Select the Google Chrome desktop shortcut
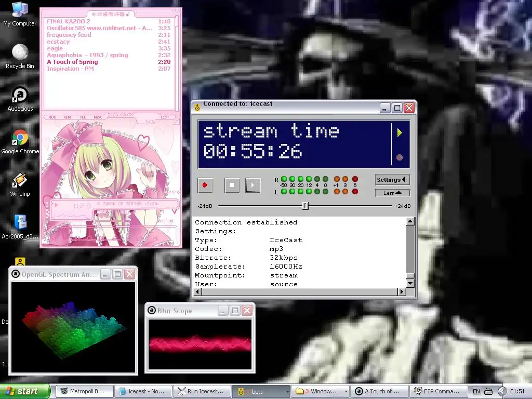The image size is (532, 399). (20, 142)
